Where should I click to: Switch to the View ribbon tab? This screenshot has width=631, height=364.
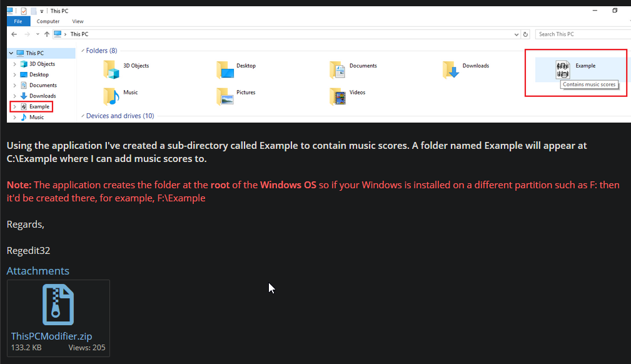coord(78,21)
